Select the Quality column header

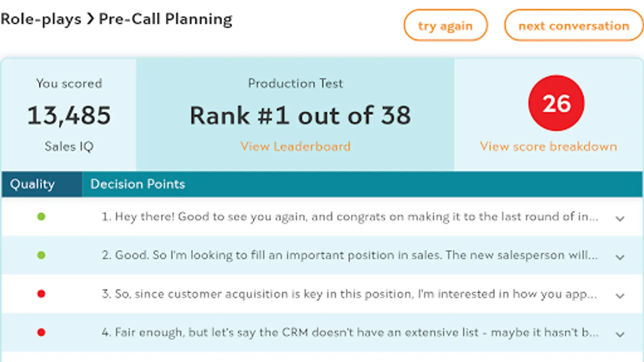(x=32, y=184)
